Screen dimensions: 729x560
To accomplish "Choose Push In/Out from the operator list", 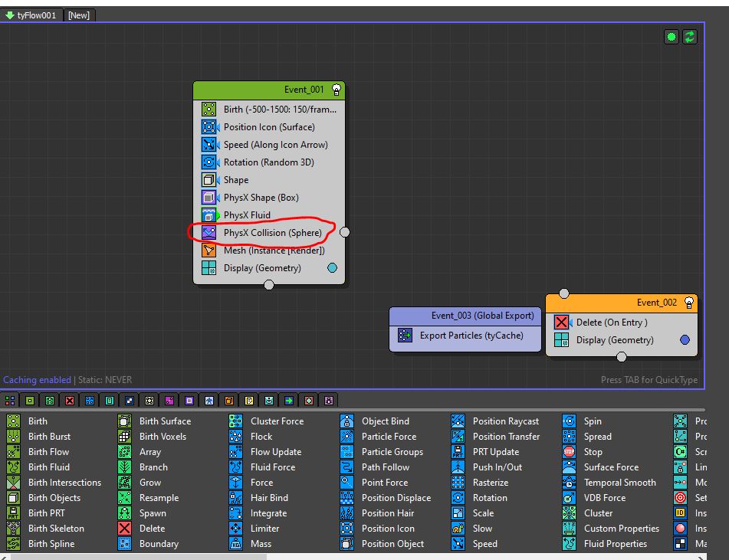I will pos(497,467).
